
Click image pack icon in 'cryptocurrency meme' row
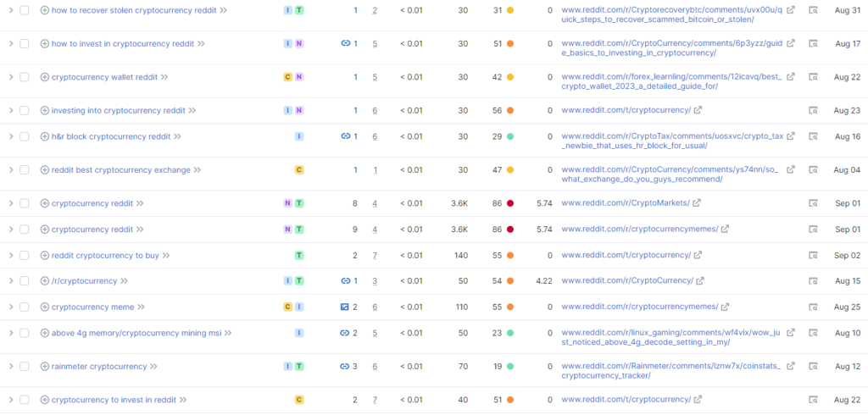[345, 307]
